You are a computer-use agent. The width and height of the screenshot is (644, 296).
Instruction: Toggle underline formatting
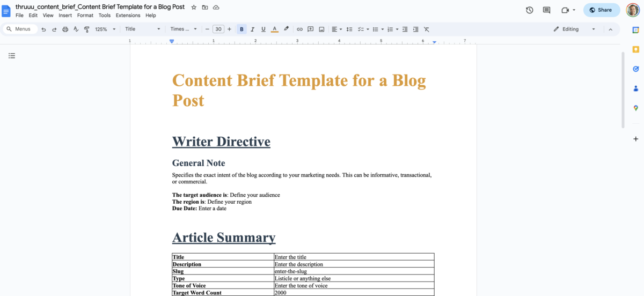[x=263, y=29]
